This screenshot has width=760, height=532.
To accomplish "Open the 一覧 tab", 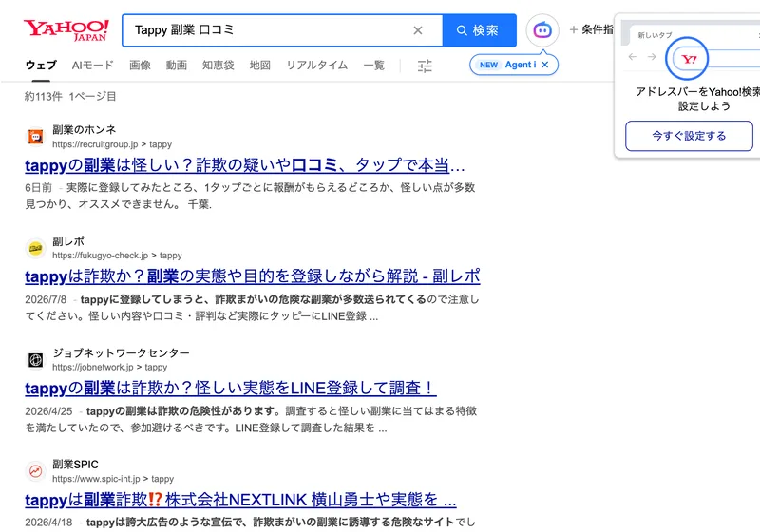I will 374,65.
